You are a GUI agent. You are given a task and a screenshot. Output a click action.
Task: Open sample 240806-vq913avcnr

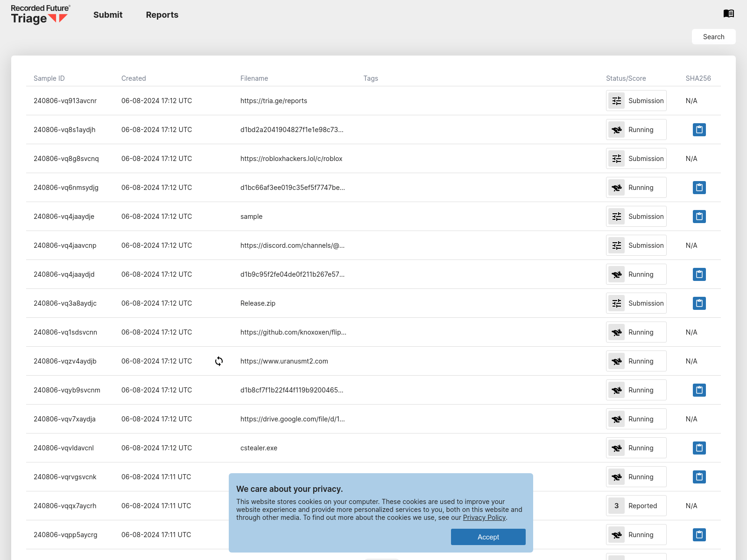pyautogui.click(x=65, y=101)
